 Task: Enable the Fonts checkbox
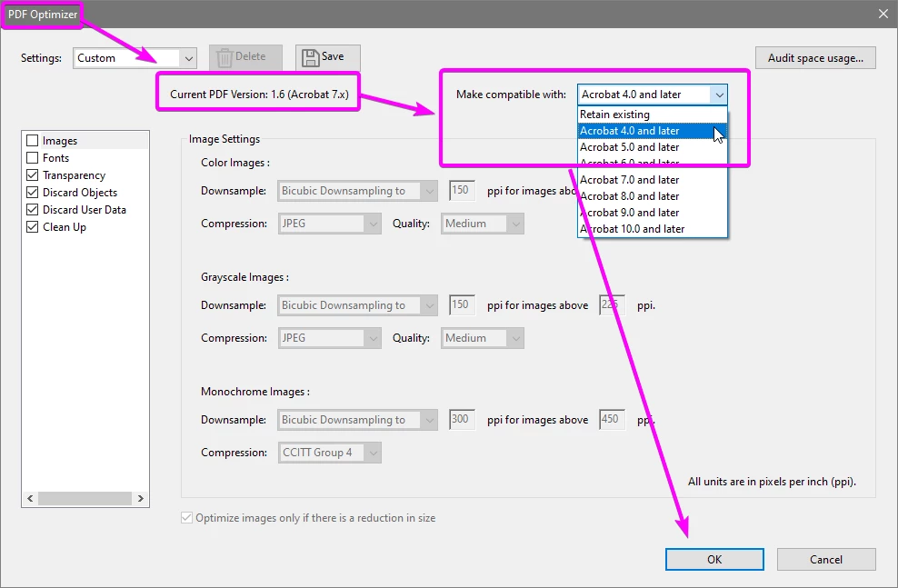(33, 158)
